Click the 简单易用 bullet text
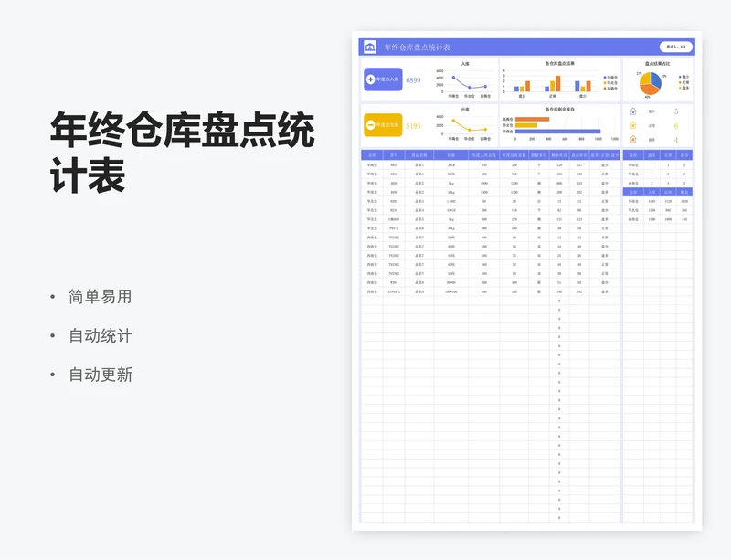This screenshot has width=731, height=560. tap(101, 297)
